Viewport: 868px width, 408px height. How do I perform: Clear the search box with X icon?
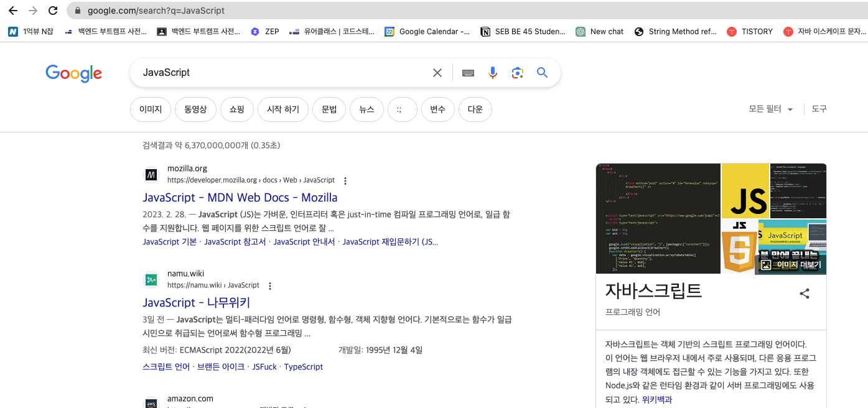437,73
